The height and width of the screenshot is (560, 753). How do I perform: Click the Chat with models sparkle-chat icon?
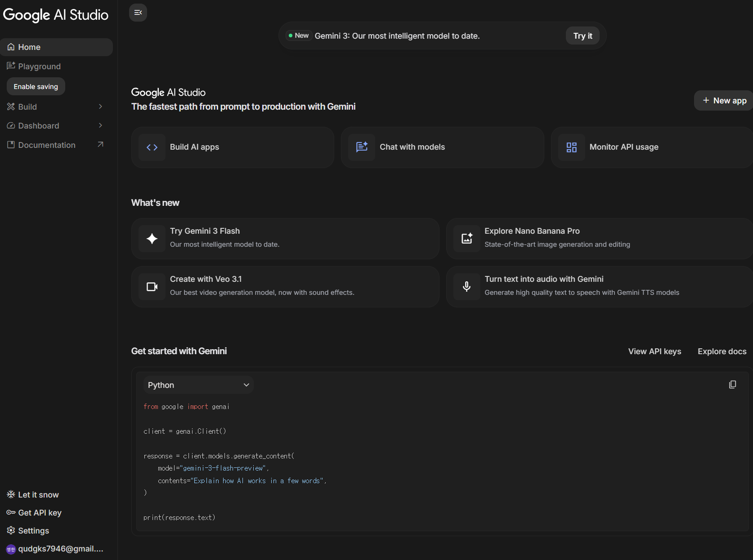[x=362, y=147]
